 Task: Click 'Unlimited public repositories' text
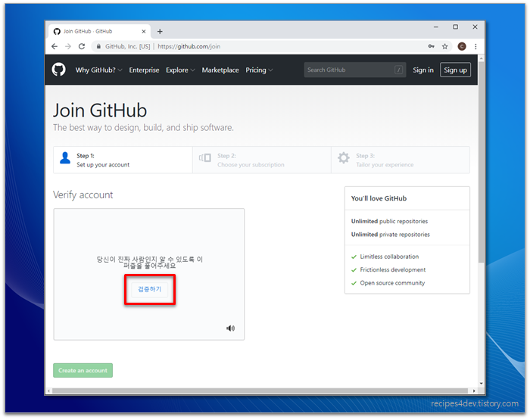coord(389,221)
